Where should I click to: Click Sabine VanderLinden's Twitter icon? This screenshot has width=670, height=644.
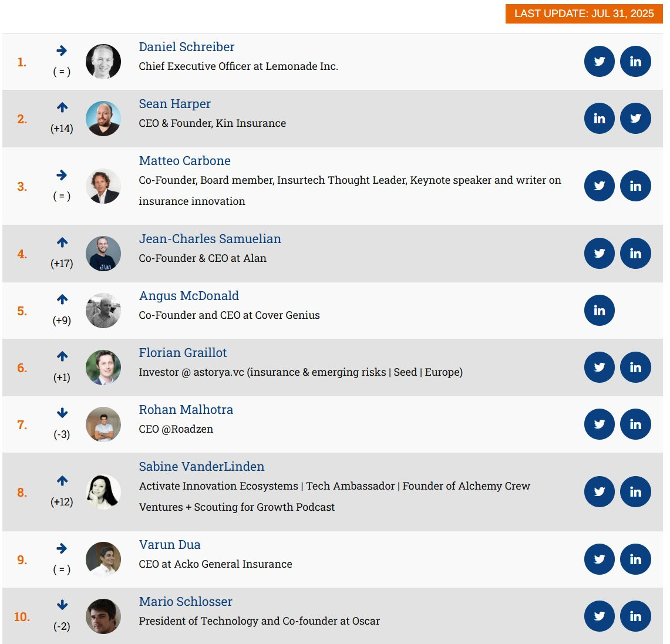tap(599, 491)
